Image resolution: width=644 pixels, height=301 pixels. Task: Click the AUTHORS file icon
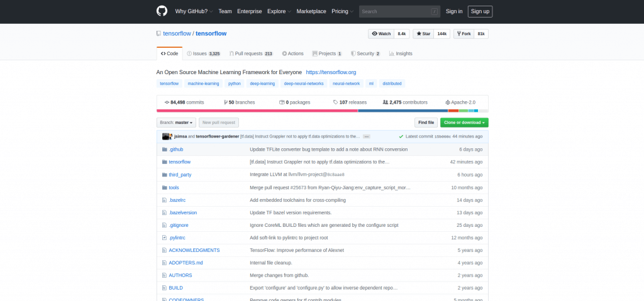164,275
